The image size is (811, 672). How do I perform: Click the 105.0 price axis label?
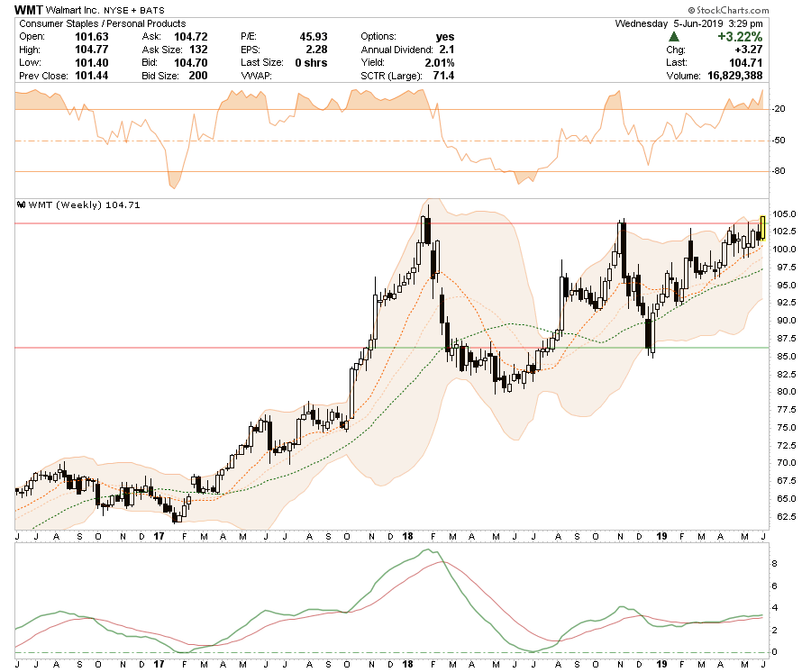784,214
